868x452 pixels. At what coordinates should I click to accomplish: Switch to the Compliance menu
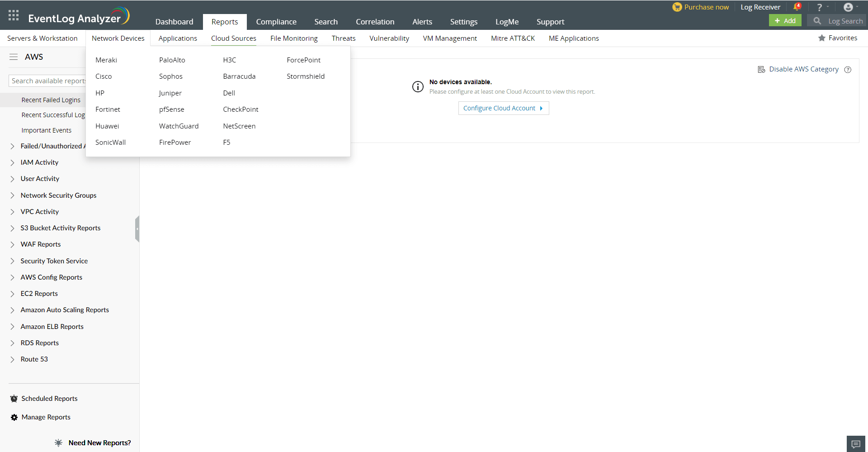click(x=276, y=21)
